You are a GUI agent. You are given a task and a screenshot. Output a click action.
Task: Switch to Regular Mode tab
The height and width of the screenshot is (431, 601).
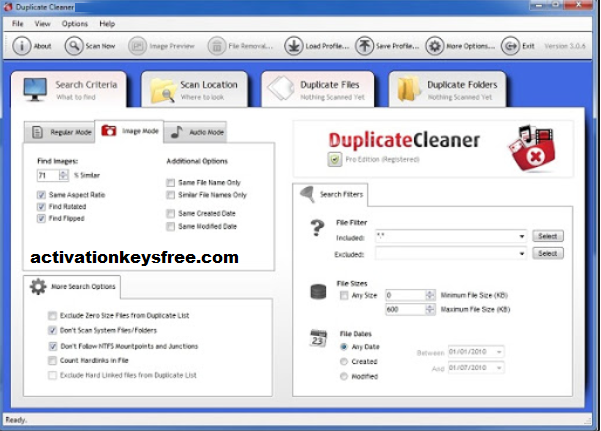pos(59,132)
